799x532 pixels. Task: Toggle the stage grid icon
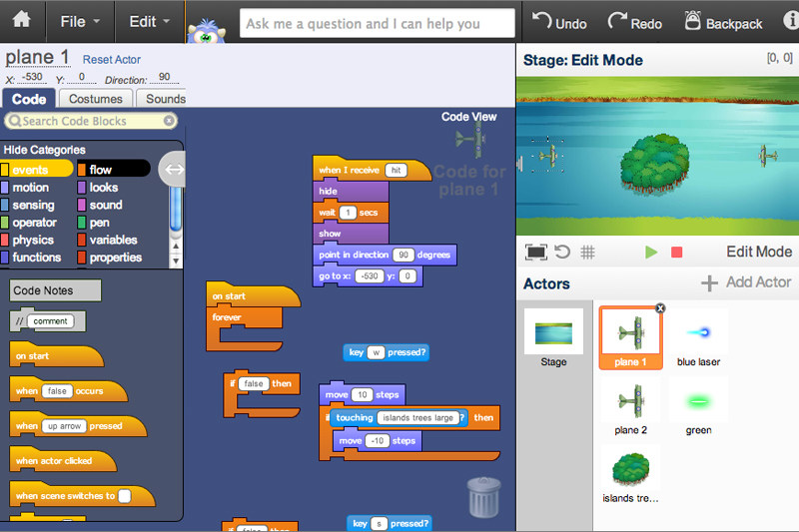point(588,253)
